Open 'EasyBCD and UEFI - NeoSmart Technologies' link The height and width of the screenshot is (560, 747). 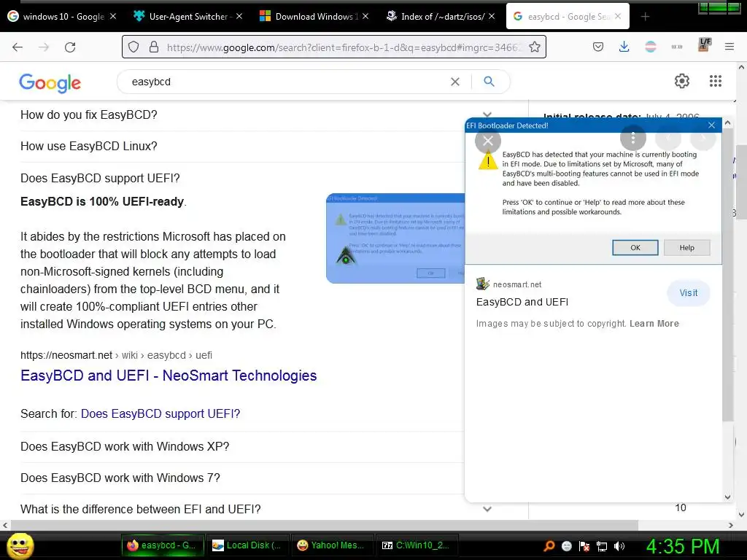point(169,376)
